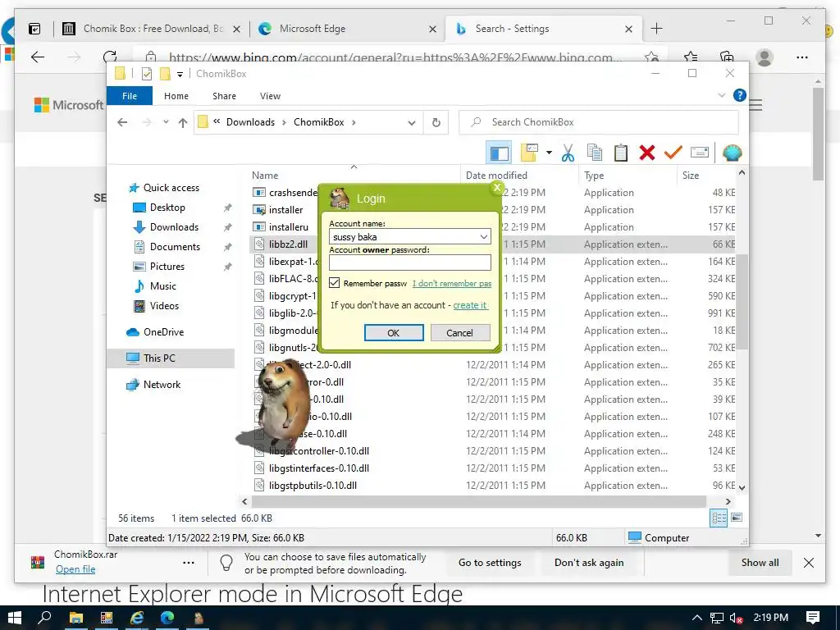Click the Account owner password field
This screenshot has height=630, width=840.
410,262
